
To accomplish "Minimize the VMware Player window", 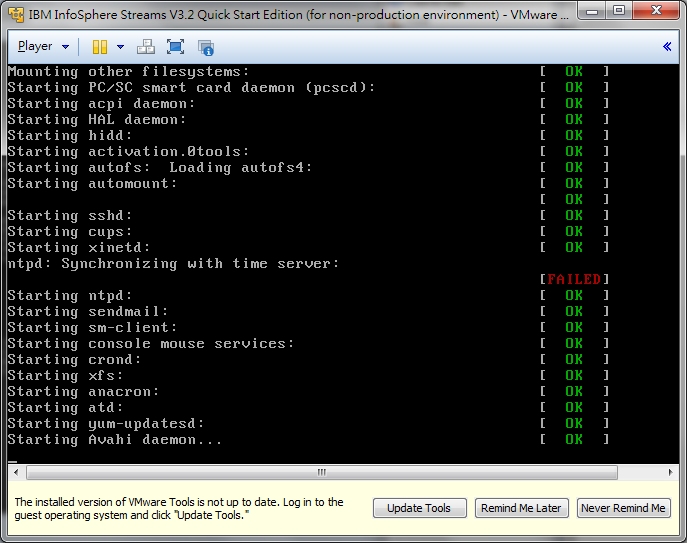I will (x=591, y=11).
